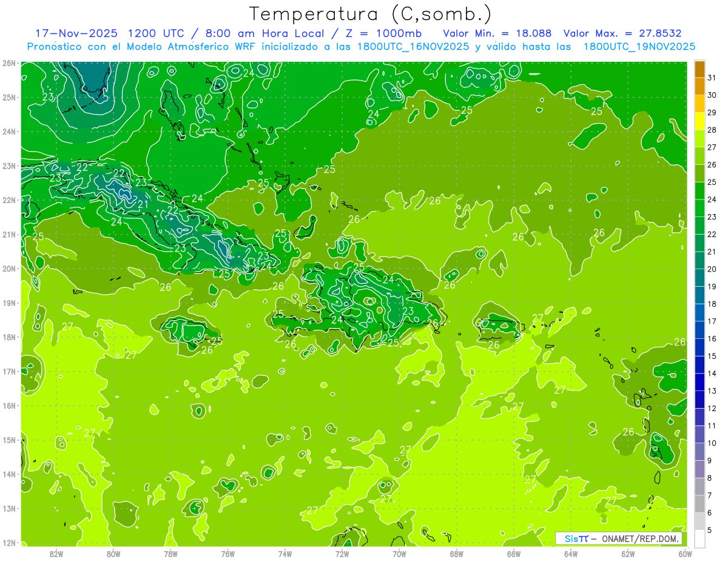Pick the blue legend swatch between 17 and 18
728x562 pixels.
point(699,312)
